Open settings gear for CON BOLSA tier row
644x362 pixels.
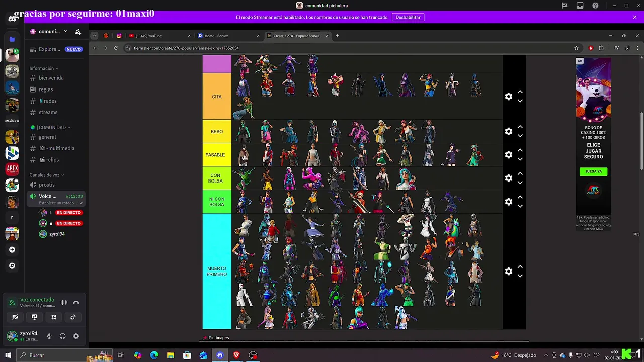(509, 178)
